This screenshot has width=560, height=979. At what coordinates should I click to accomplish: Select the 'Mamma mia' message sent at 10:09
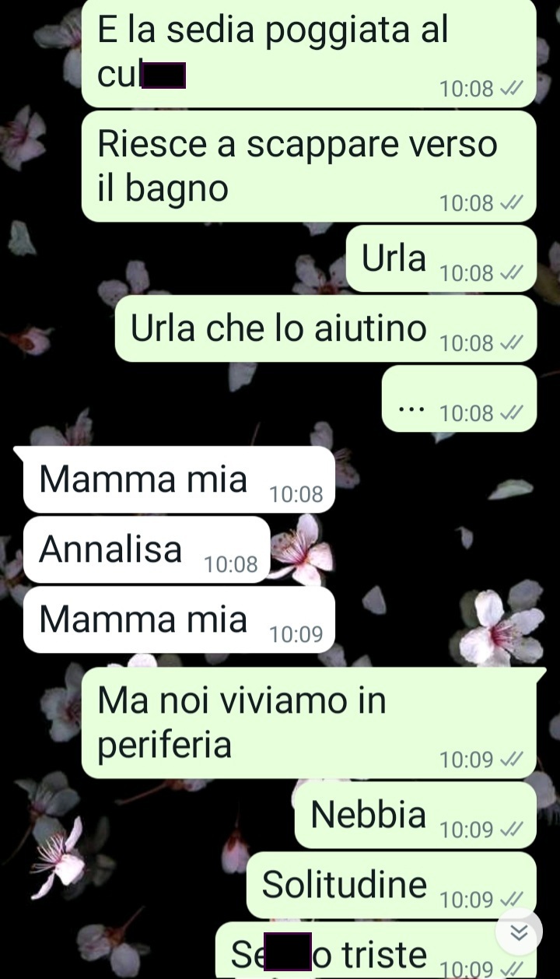tap(180, 619)
